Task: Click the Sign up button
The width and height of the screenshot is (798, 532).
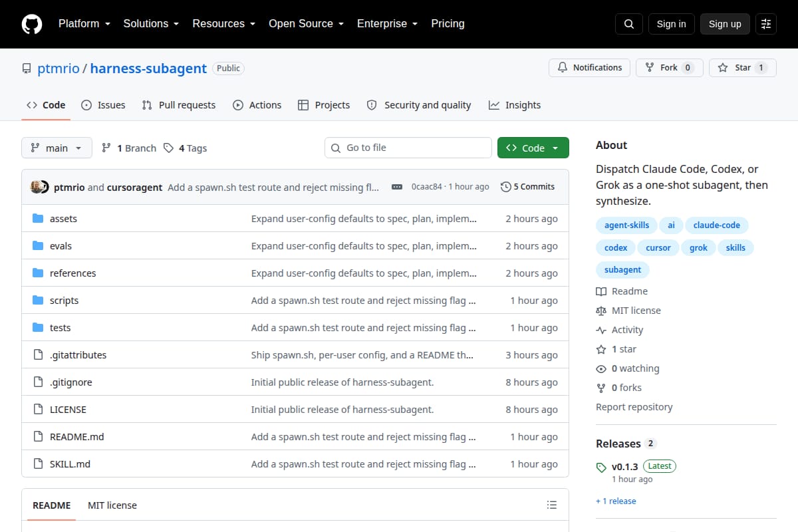Action: point(725,24)
